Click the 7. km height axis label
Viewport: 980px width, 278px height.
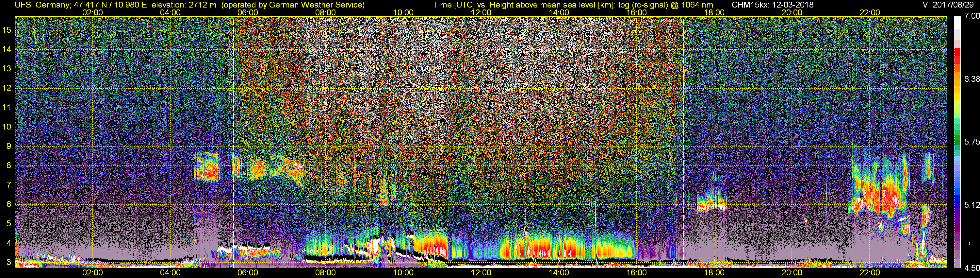pos(9,185)
